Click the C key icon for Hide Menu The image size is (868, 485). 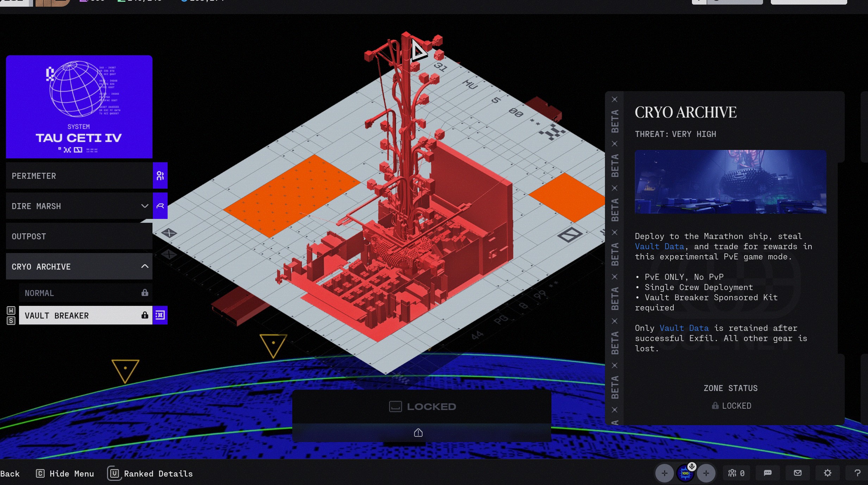[x=40, y=473]
